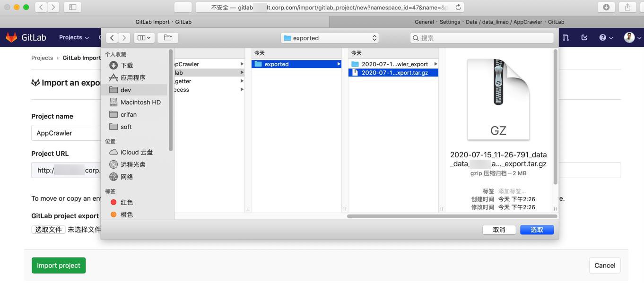This screenshot has width=644, height=283.
Task: Switch to the GitLab Import tab
Action: click(164, 22)
